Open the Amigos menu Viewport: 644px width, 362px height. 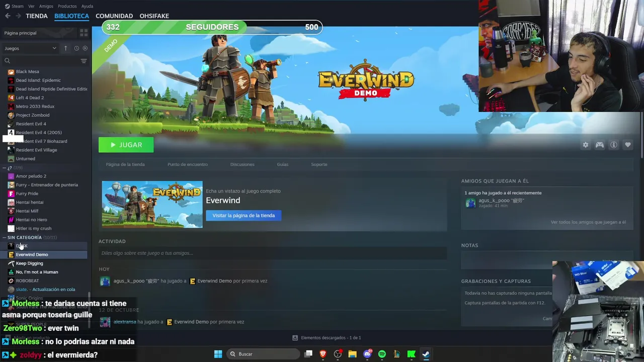[x=46, y=6]
